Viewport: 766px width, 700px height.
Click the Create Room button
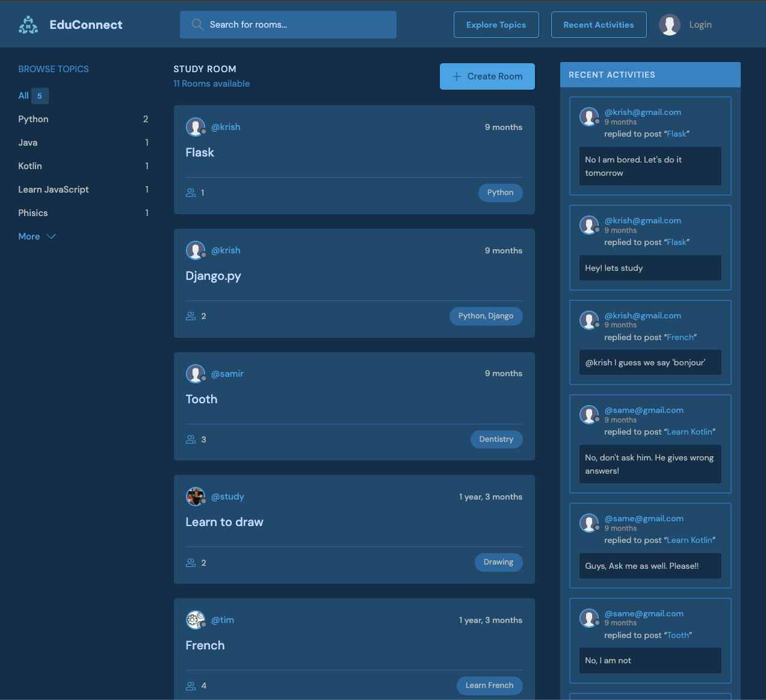point(487,76)
